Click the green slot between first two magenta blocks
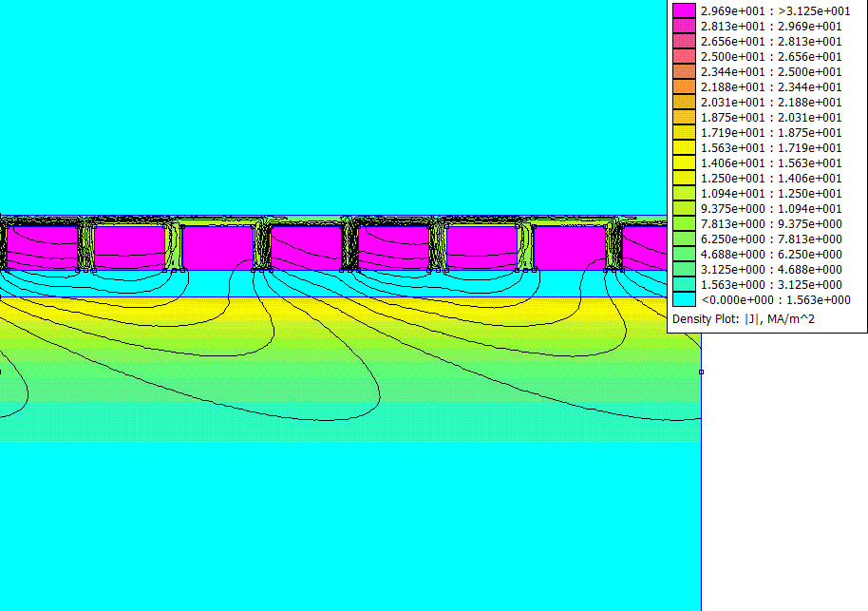Image resolution: width=868 pixels, height=611 pixels. pos(86,245)
